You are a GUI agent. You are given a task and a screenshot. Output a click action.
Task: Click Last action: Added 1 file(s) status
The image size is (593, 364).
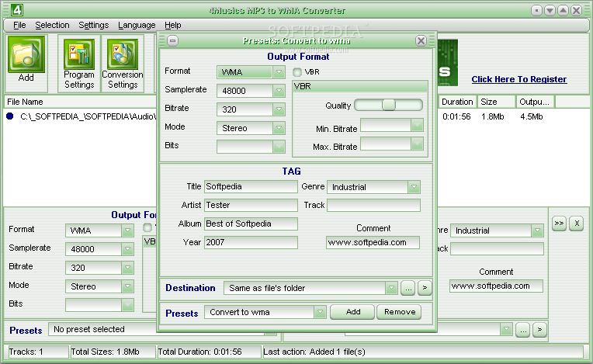[x=423, y=352]
